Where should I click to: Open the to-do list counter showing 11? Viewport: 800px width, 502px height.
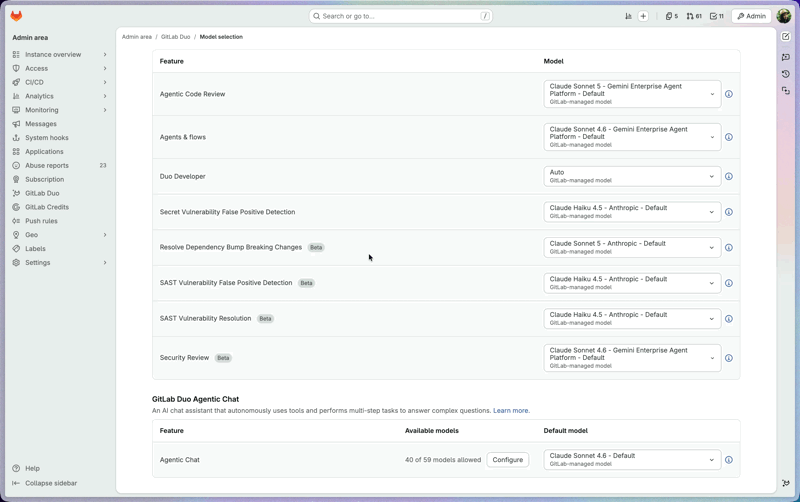click(x=717, y=16)
